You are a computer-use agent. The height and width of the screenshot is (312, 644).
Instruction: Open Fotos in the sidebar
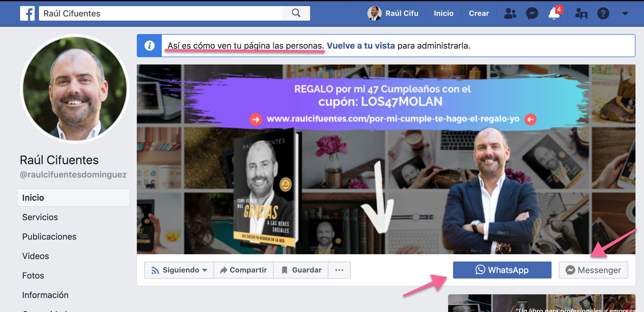click(33, 276)
